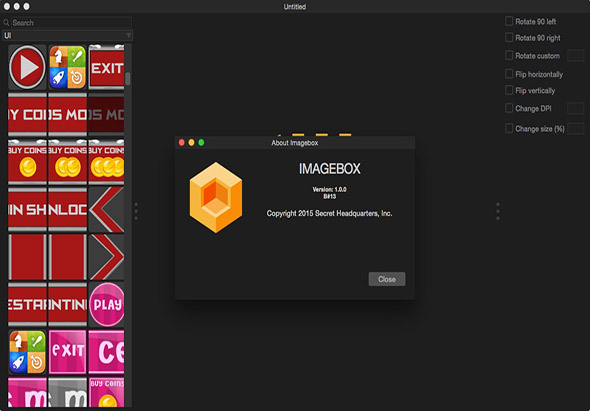590x411 pixels.
Task: Select the red 'IN SH' banner thumbnail
Action: point(27,209)
